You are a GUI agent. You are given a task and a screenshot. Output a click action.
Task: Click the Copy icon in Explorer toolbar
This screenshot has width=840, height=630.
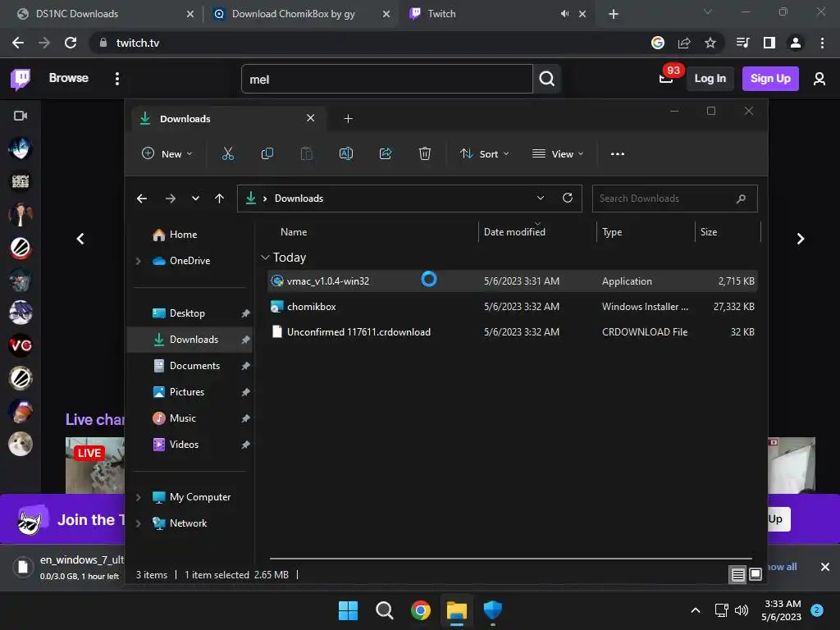click(x=267, y=153)
